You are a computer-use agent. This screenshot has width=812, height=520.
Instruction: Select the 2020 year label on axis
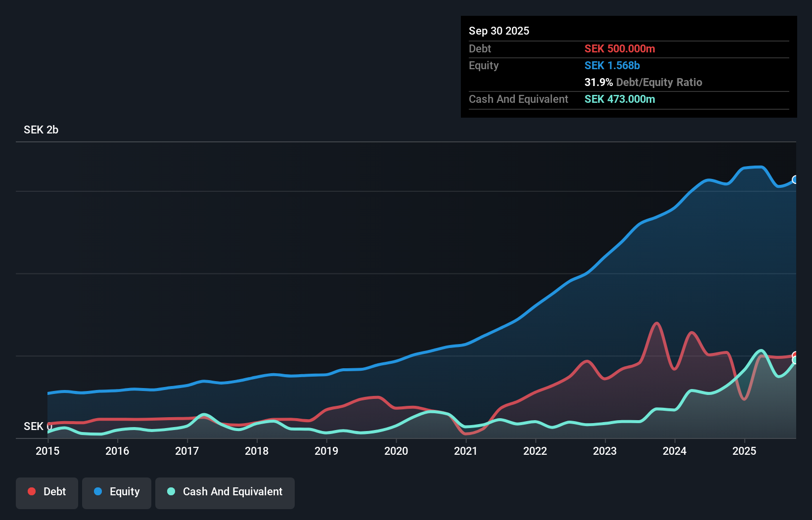click(396, 451)
